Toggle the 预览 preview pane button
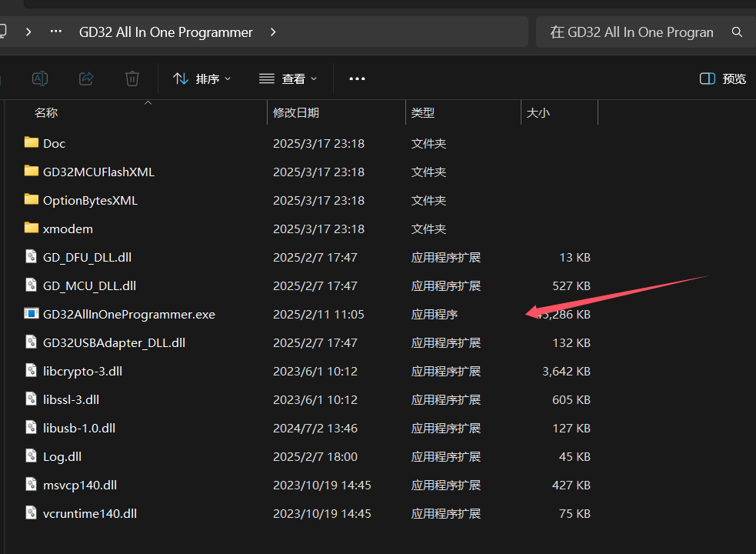This screenshot has height=554, width=756. point(723,78)
